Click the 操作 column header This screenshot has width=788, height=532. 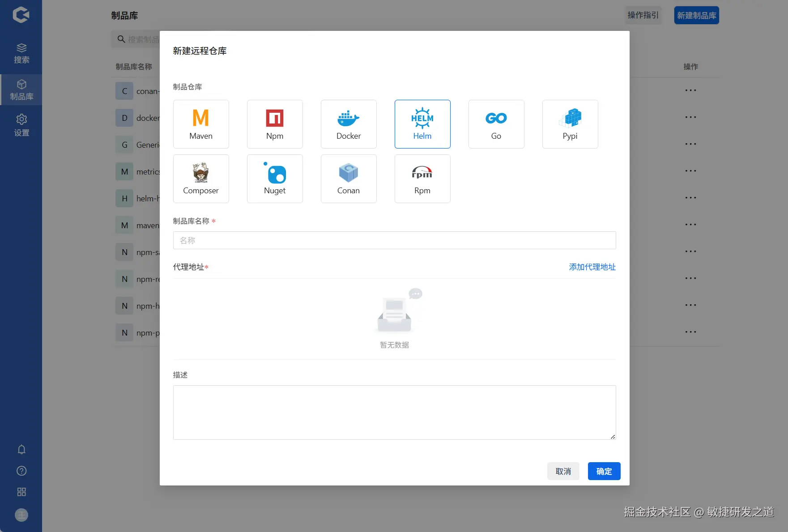pos(690,67)
